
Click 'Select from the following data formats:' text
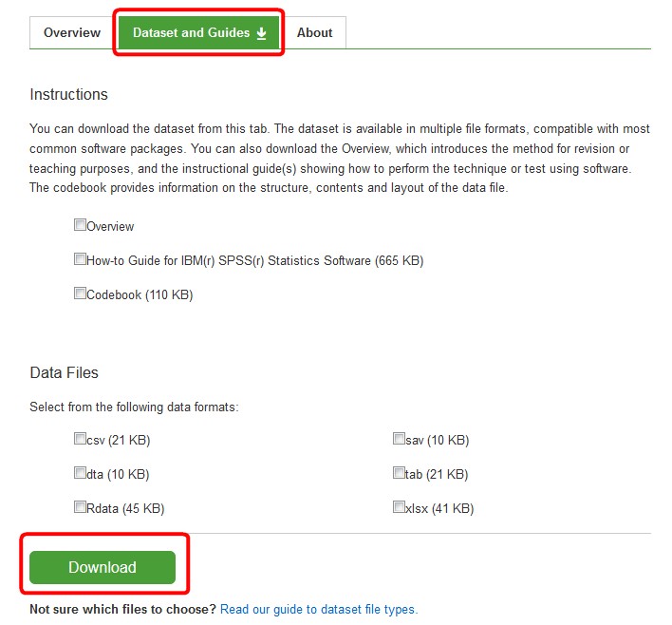coord(134,407)
